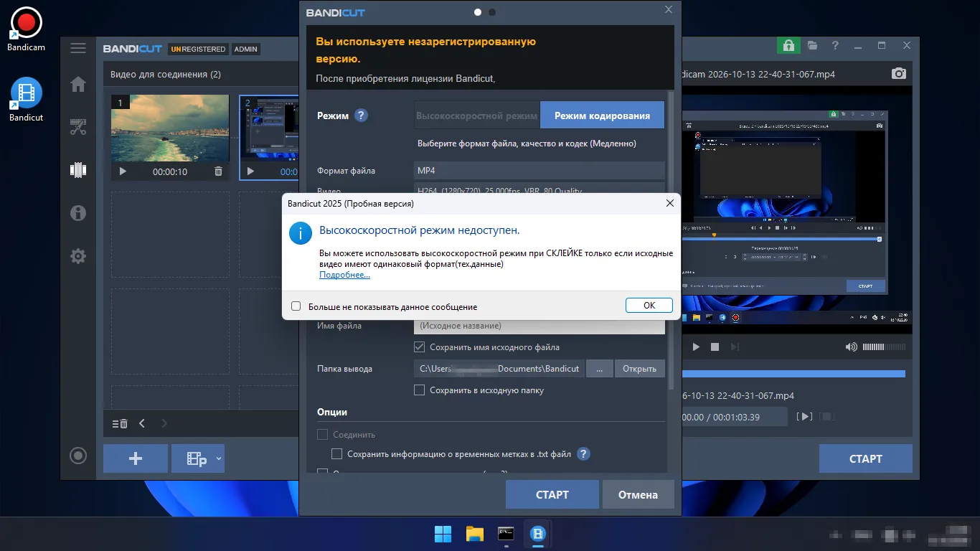Viewport: 980px width, 551px height.
Task: Open Bandicam desktop shortcut
Action: [x=26, y=31]
